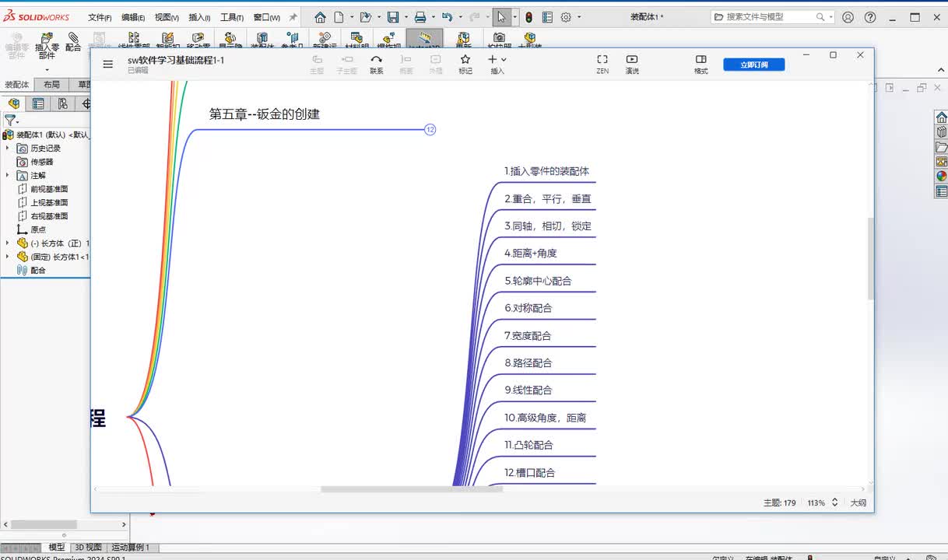The height and width of the screenshot is (560, 948).
Task: Open the Custom Properties task pane icon
Action: pos(942,191)
